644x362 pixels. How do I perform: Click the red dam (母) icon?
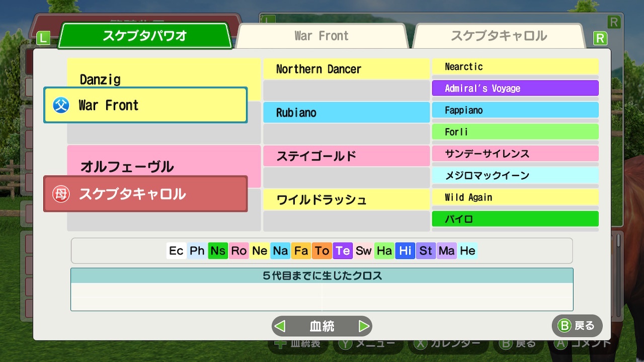61,194
